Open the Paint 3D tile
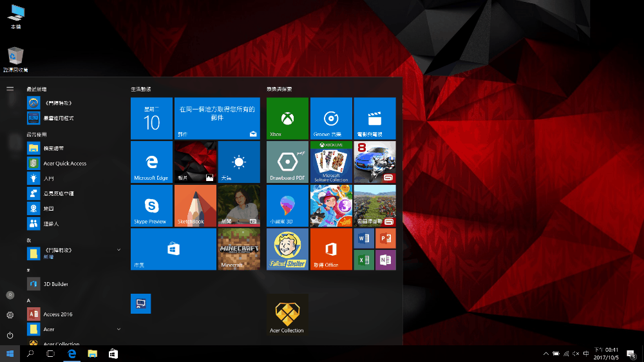Screen dimensions: 644x362 click(287, 205)
